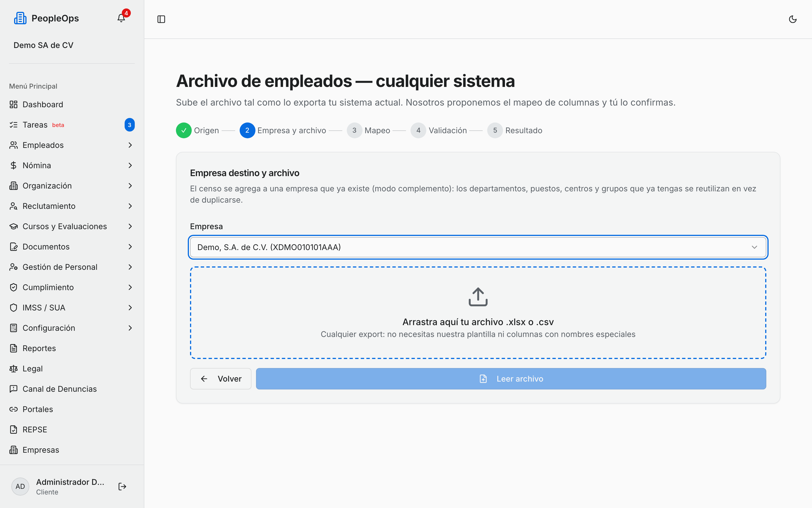
Task: Expand the Empleados submenu chevron
Action: tap(130, 145)
